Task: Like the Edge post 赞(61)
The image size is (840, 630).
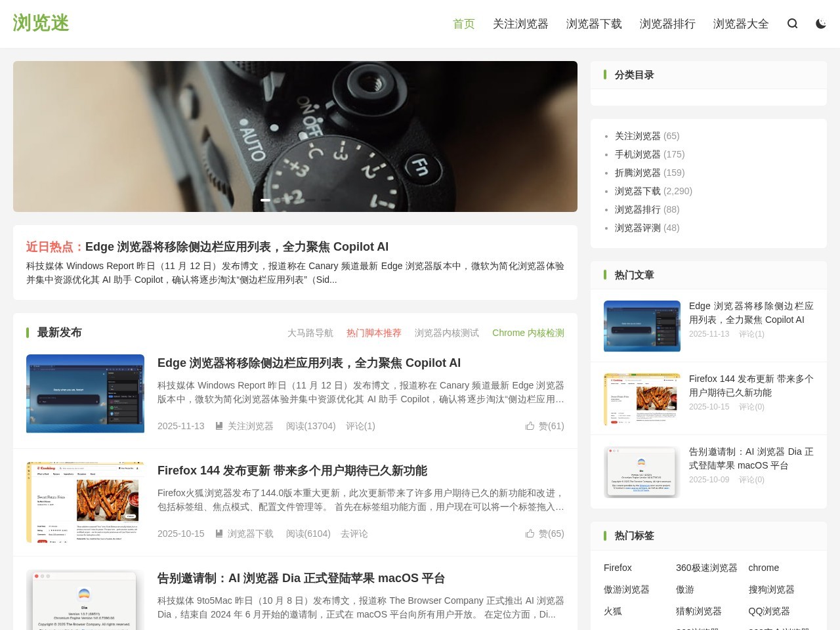Action: click(545, 426)
